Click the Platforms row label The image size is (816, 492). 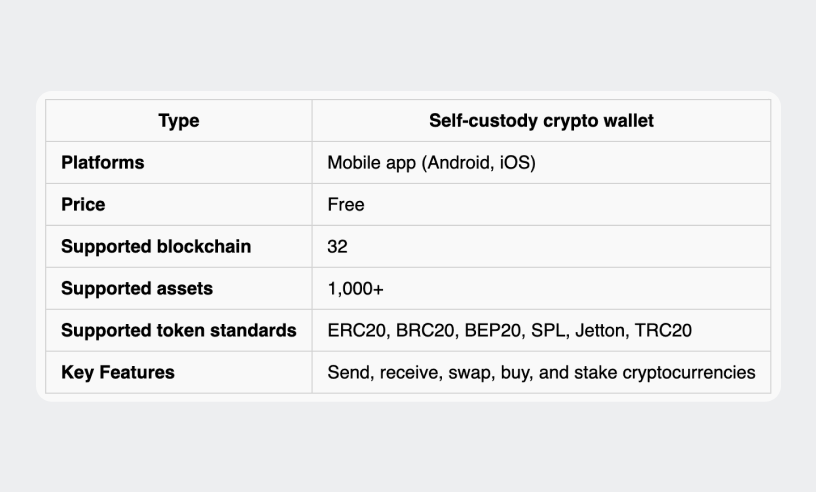tap(103, 162)
